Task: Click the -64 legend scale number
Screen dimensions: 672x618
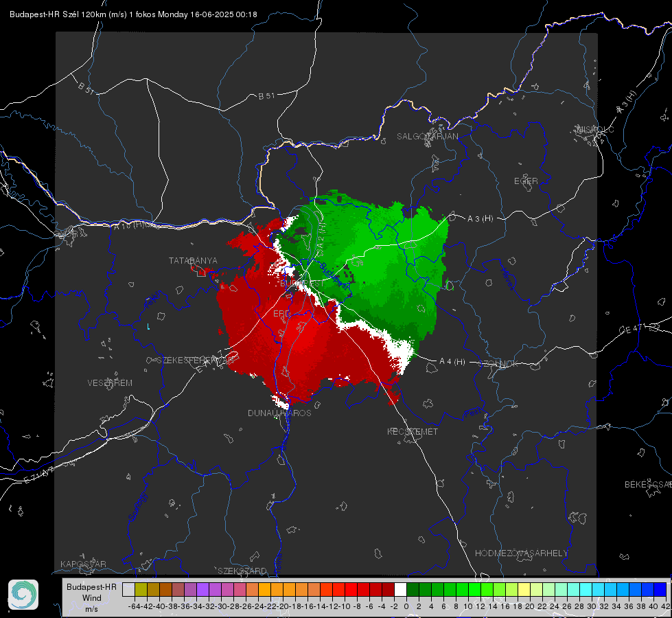Action: 135,606
